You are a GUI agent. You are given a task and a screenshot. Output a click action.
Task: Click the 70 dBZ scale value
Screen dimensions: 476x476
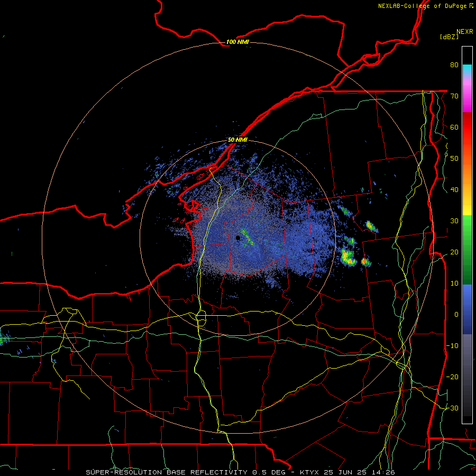(454, 96)
